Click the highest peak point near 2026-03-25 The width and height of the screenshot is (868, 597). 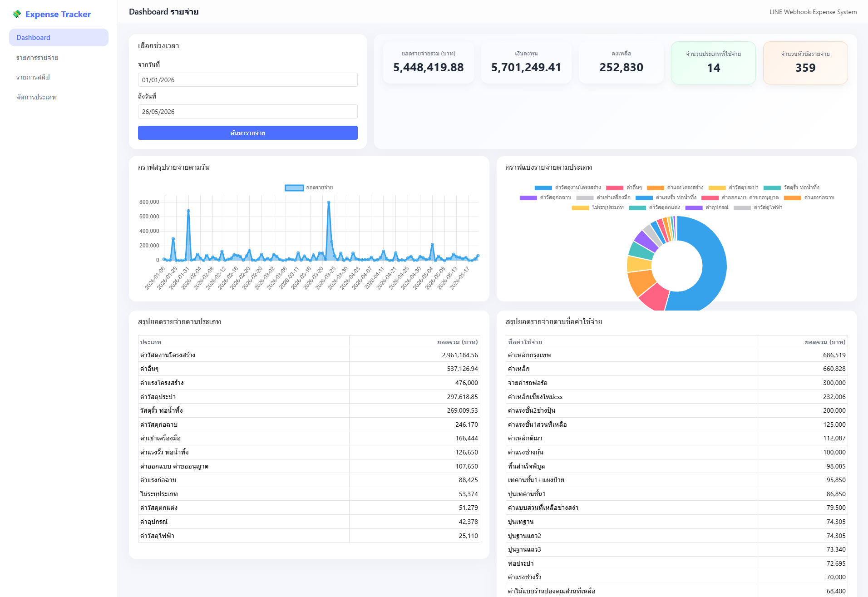coord(329,202)
